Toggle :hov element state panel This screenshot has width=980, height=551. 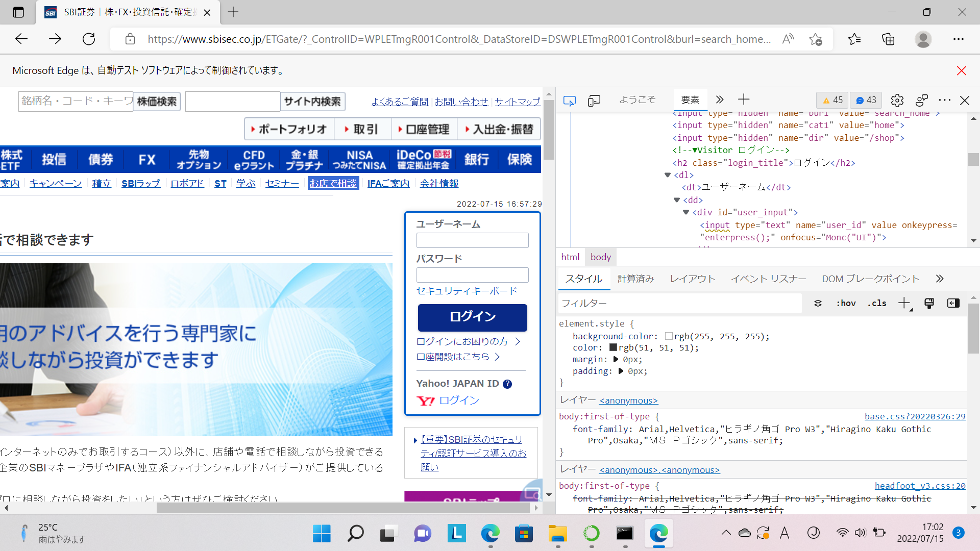[846, 303]
